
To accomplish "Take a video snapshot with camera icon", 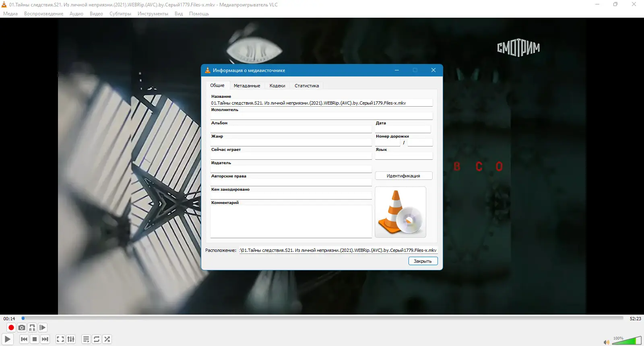I will [22, 327].
